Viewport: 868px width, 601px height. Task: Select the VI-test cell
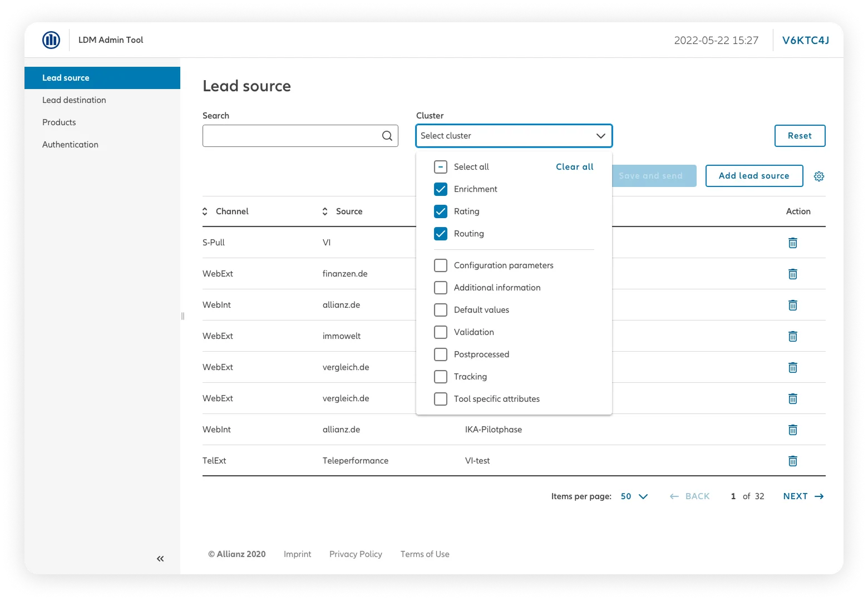point(477,461)
